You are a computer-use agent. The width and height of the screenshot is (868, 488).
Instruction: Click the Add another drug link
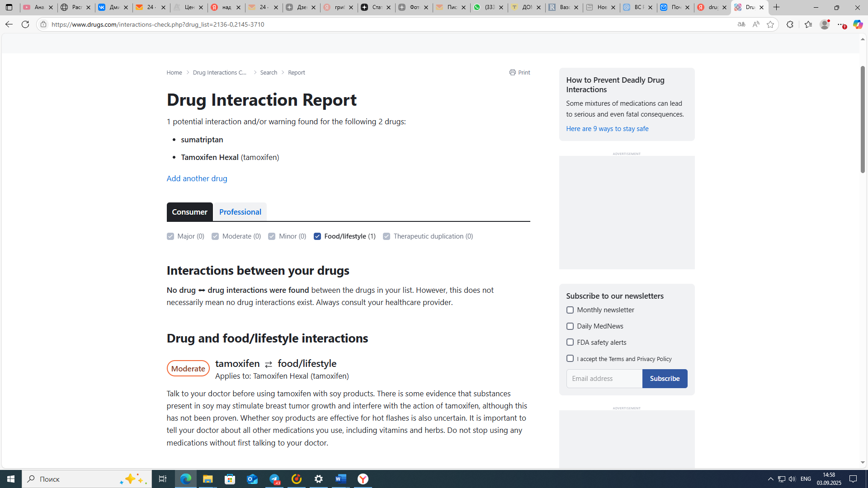pyautogui.click(x=197, y=178)
